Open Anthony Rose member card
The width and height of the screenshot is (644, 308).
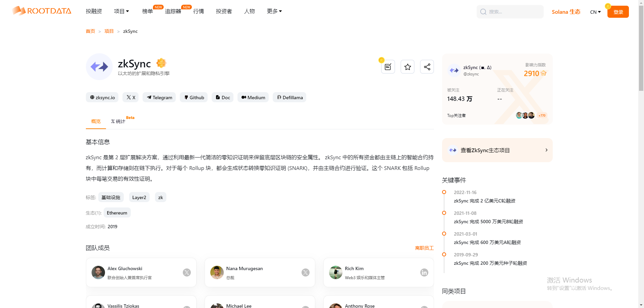(379, 302)
